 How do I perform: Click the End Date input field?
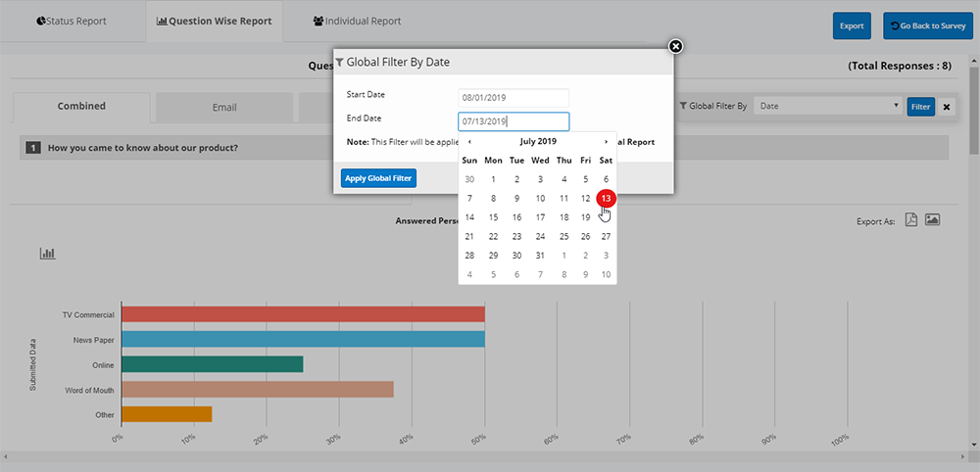pyautogui.click(x=514, y=121)
